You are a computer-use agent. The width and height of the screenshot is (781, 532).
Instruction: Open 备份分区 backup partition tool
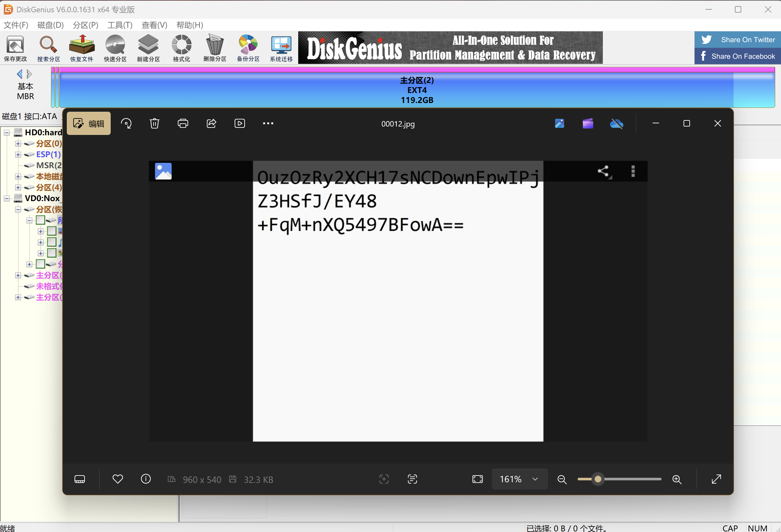pyautogui.click(x=248, y=49)
